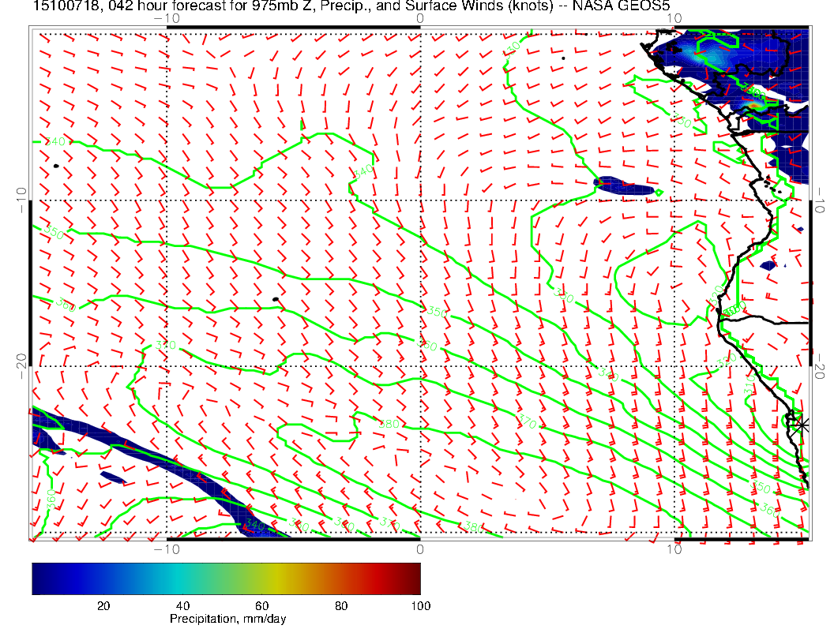Click the '10' longitude label on bottom axis
This screenshot has width=834, height=644.
(x=674, y=549)
